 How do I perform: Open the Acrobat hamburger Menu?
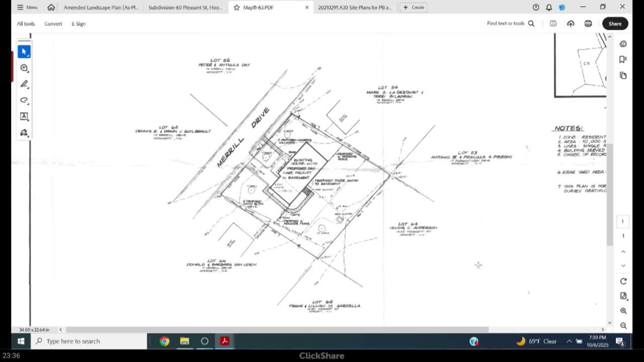click(x=28, y=7)
